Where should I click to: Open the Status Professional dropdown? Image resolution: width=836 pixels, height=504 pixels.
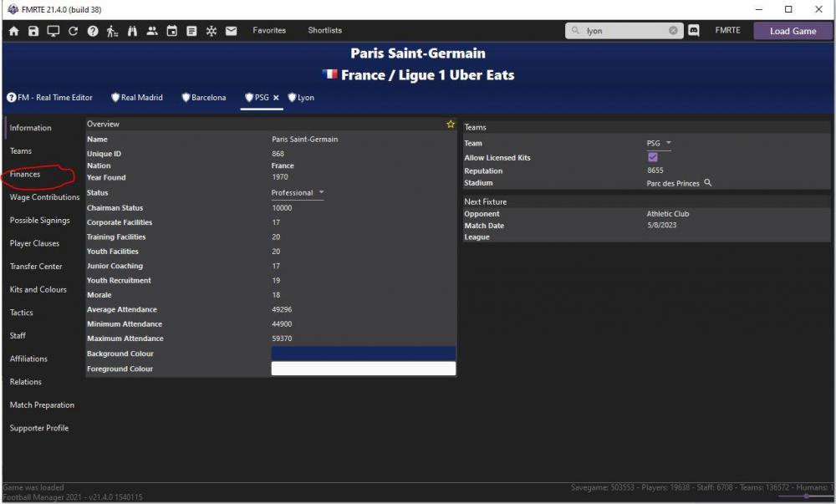[298, 193]
